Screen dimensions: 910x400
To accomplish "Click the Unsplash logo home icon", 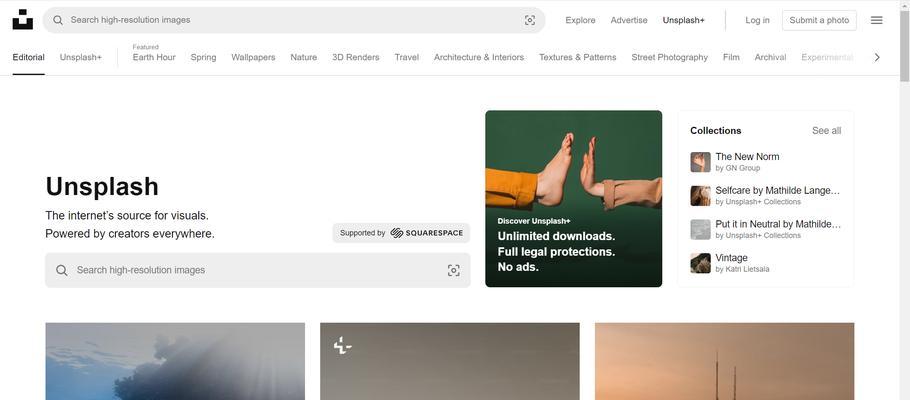I will pyautogui.click(x=23, y=20).
